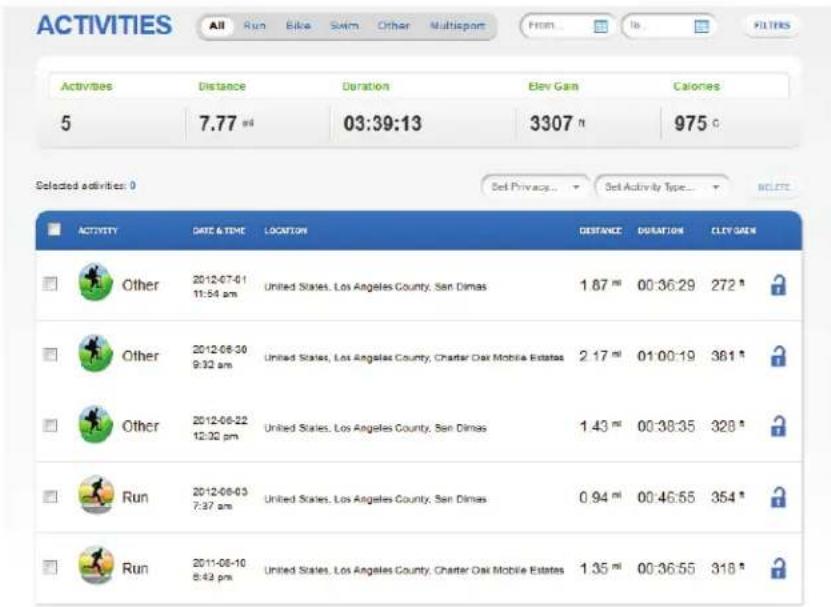Click the Filters button
The image size is (831, 607).
tap(772, 25)
